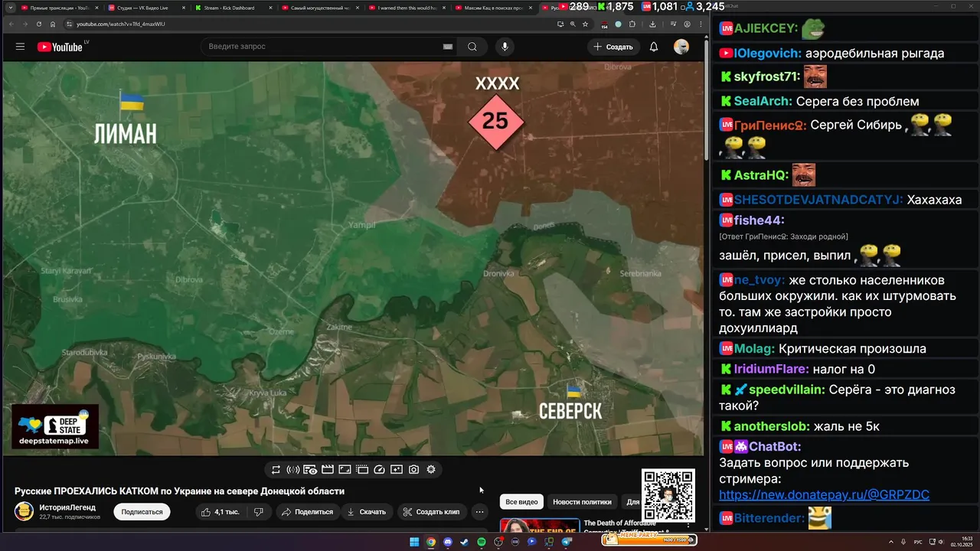Open browser downloads icon
The image size is (980, 551).
652,24
